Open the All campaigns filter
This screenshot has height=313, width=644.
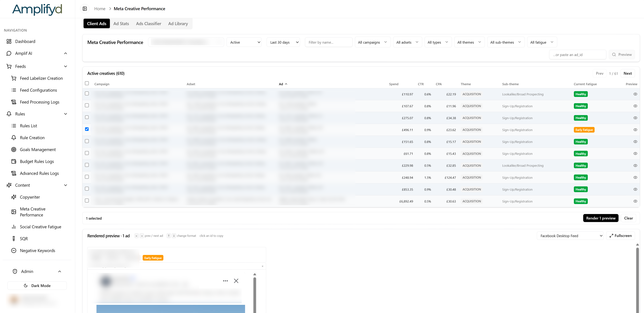coord(372,42)
